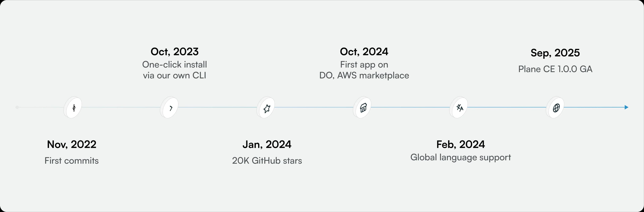Click the star icon on timeline
Screen dimensions: 644x212
click(267, 108)
